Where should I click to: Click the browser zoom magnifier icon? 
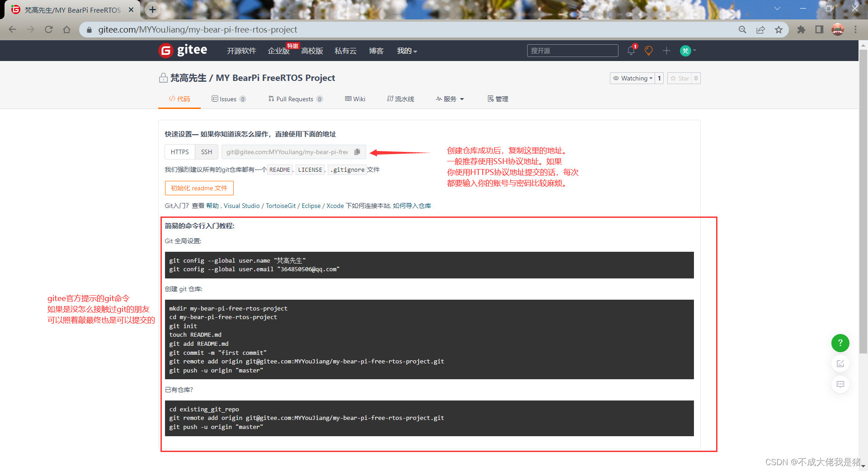[x=742, y=29]
